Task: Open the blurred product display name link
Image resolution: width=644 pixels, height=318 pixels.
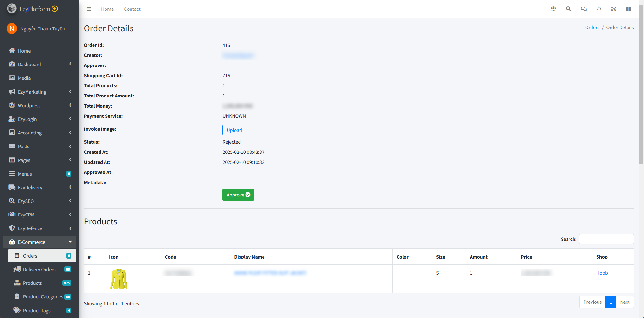Action: tap(270, 273)
